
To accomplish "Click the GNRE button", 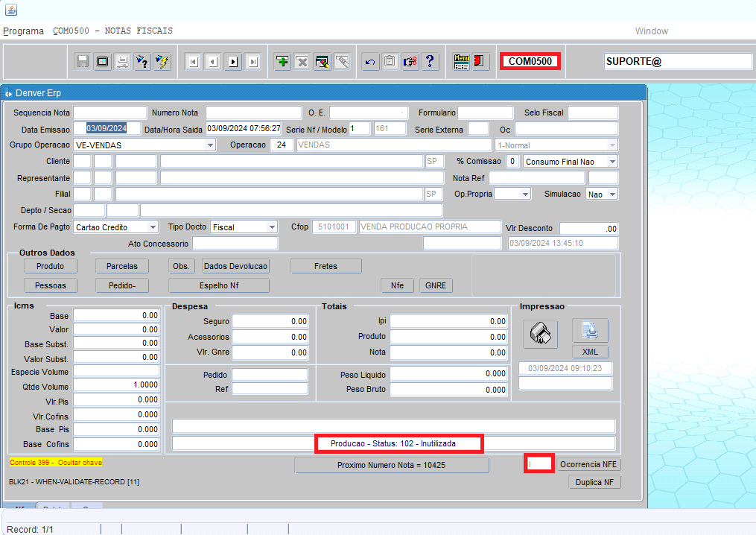I will 436,285.
